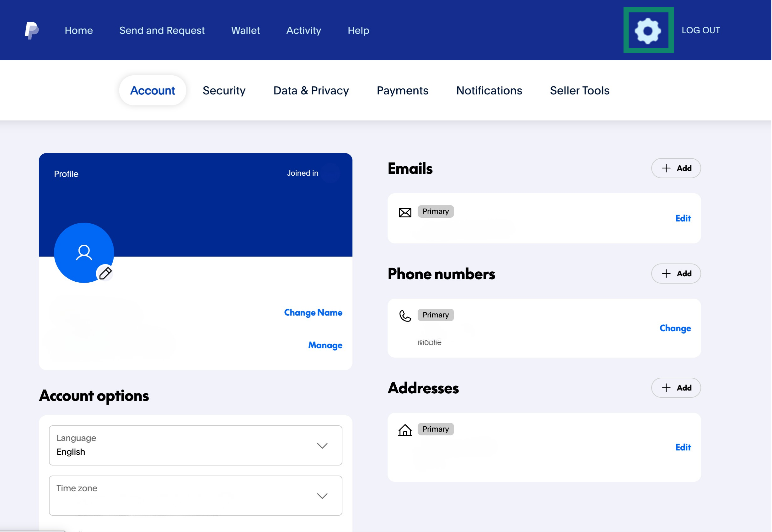Click the PayPal logo
Viewport: 772px width, 532px height.
[x=31, y=30]
